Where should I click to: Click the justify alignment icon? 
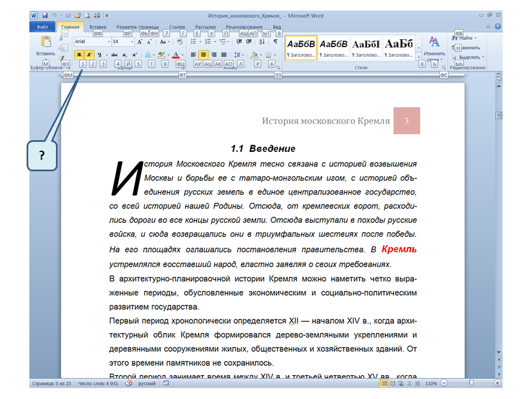pyautogui.click(x=224, y=55)
